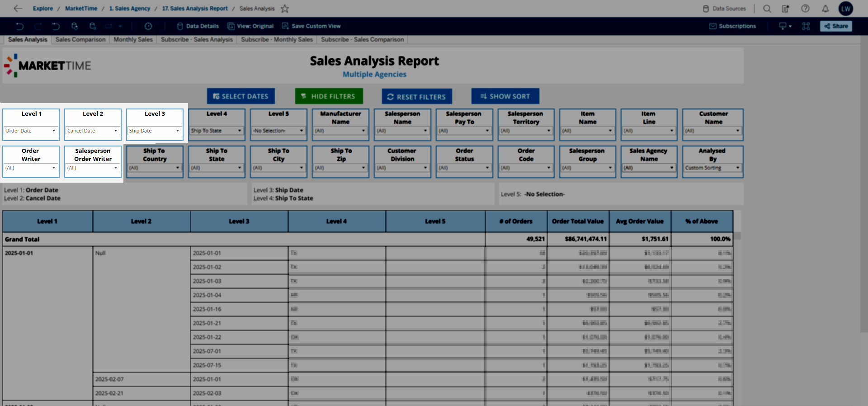Toggle Full Screen mode icon
868x406 pixels.
tap(806, 26)
